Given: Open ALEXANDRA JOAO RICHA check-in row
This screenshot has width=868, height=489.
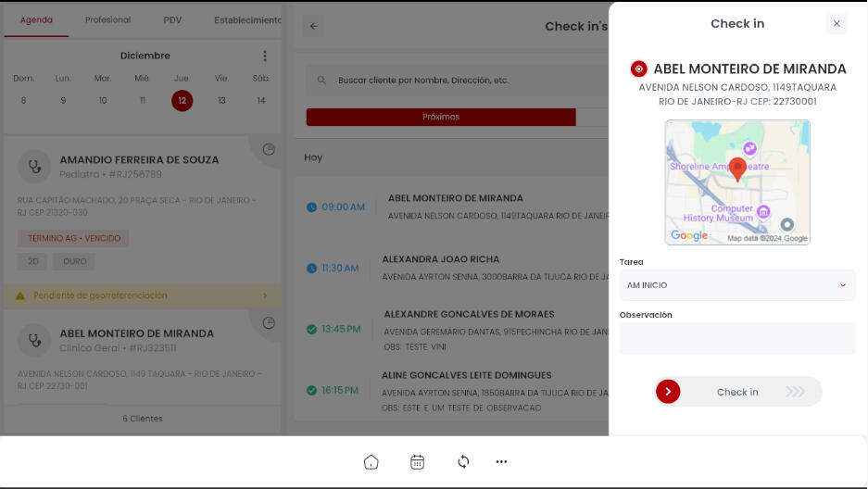Looking at the screenshot, I should tap(452, 268).
